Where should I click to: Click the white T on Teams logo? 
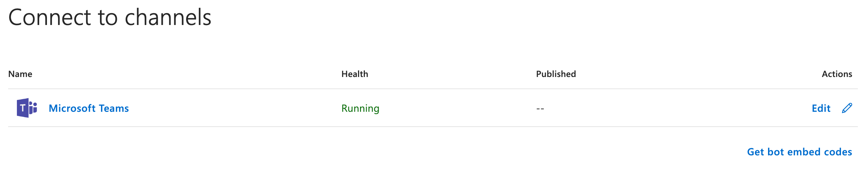(23, 108)
